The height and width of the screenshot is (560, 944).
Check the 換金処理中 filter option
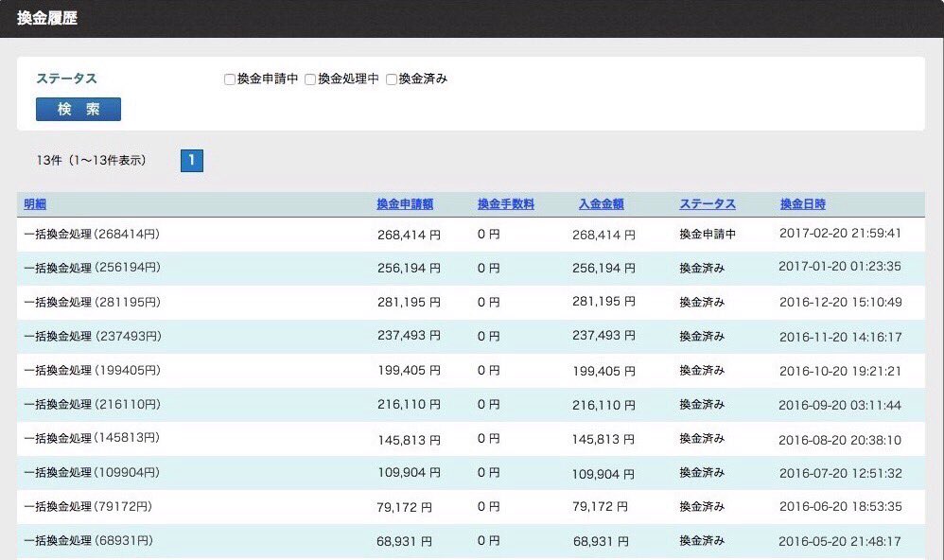pos(309,79)
